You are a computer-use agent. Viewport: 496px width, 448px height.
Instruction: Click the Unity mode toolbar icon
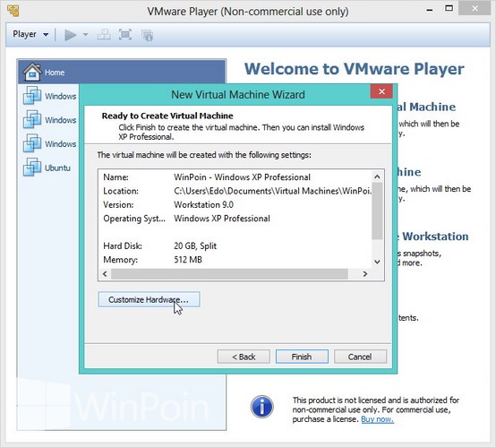(148, 35)
